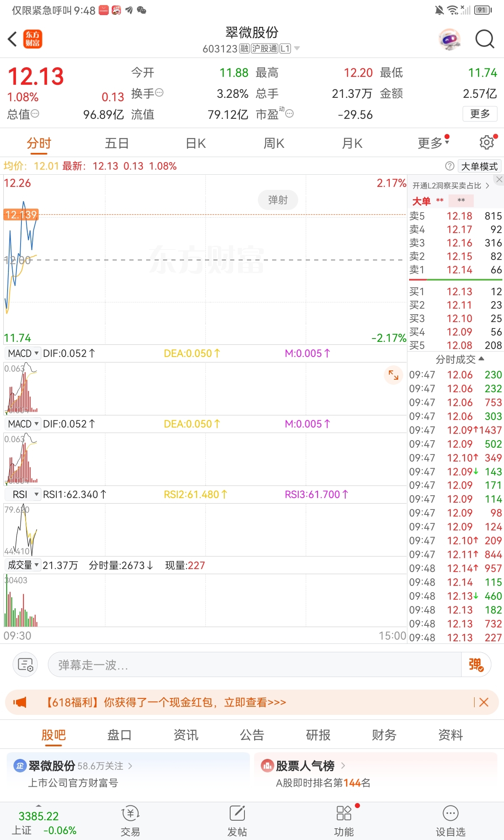504x840 pixels.
Task: Tap the 股票人气榜 chart icon
Action: [267, 766]
